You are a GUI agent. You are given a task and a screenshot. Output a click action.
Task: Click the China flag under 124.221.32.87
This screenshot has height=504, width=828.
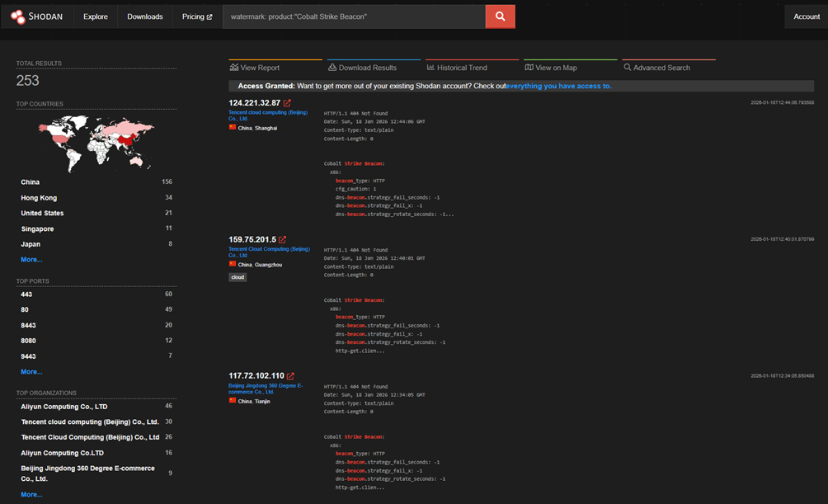(x=233, y=128)
